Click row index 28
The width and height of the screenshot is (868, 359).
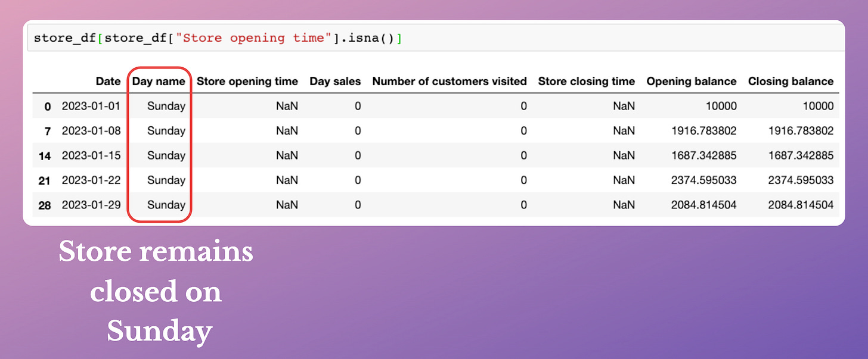[x=44, y=204]
